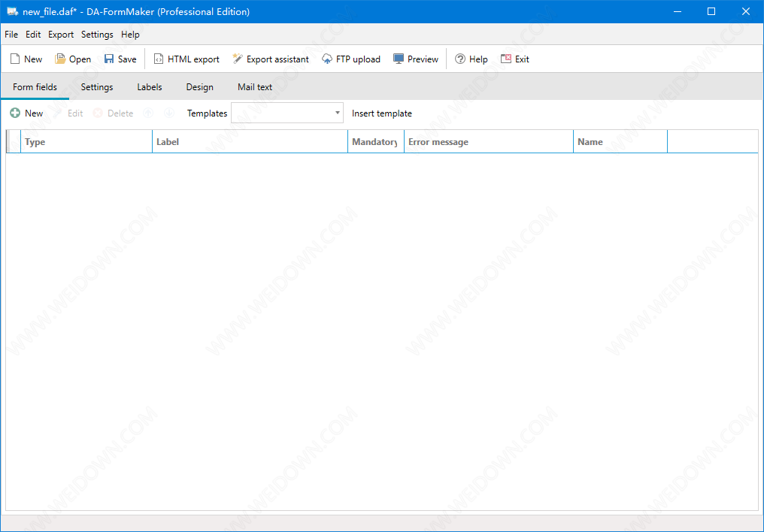Click the Insert template button
This screenshot has height=532, width=764.
381,113
